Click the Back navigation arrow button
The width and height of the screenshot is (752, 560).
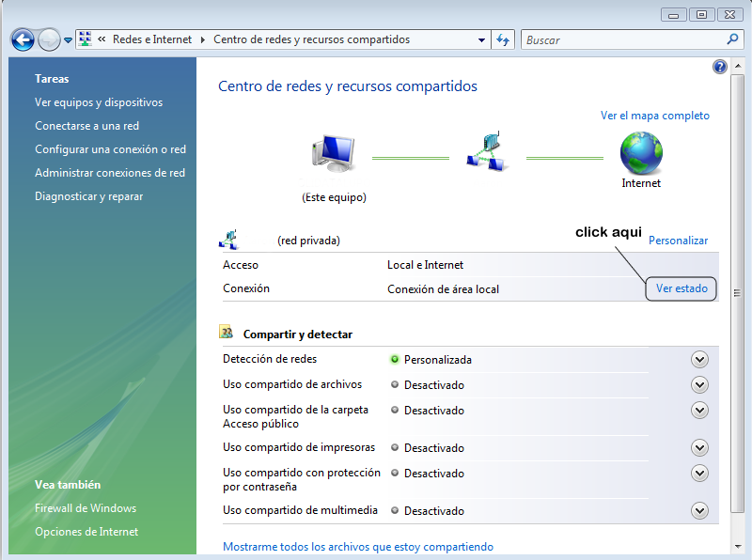tap(23, 39)
